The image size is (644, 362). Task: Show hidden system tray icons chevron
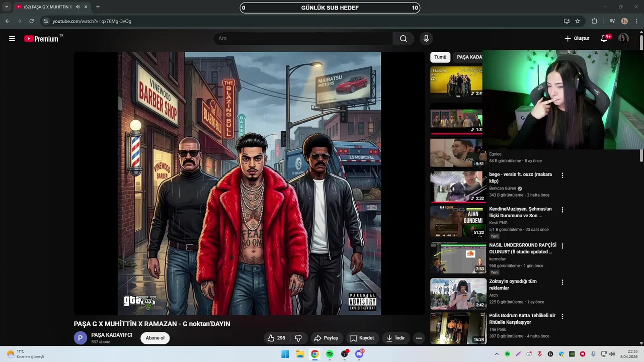497,354
